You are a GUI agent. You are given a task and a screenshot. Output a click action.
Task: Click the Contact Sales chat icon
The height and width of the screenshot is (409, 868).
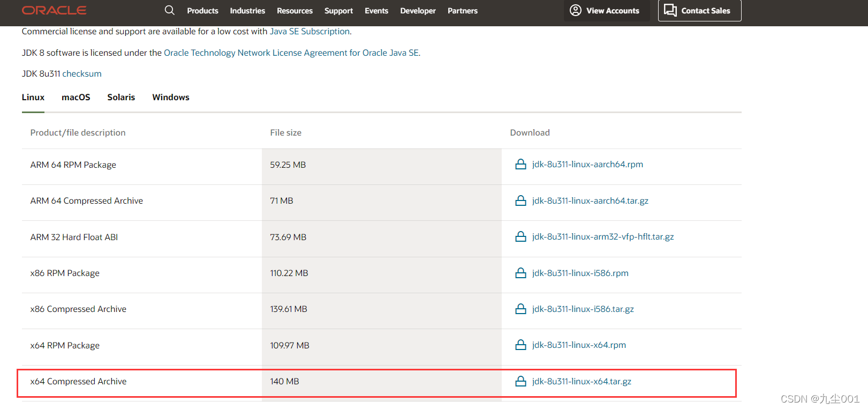point(670,10)
